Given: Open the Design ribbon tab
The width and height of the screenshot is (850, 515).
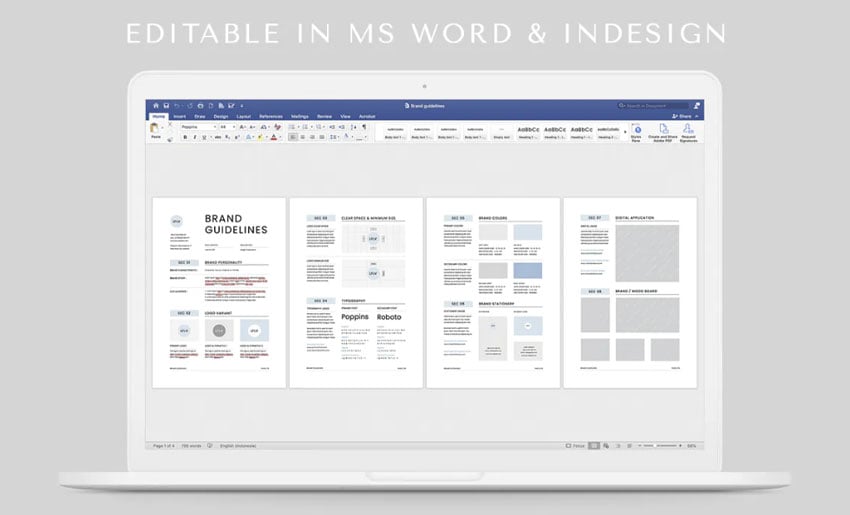Looking at the screenshot, I should [221, 117].
